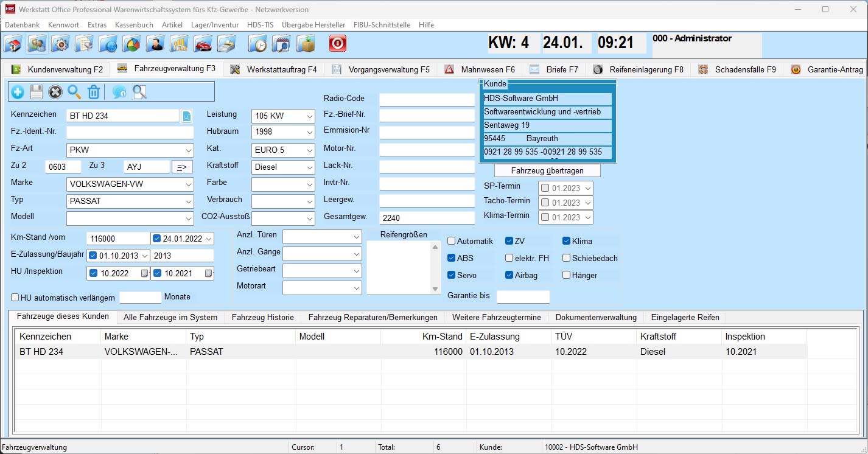The image size is (868, 454).
Task: Disable the ZV checkbox
Action: (x=508, y=241)
